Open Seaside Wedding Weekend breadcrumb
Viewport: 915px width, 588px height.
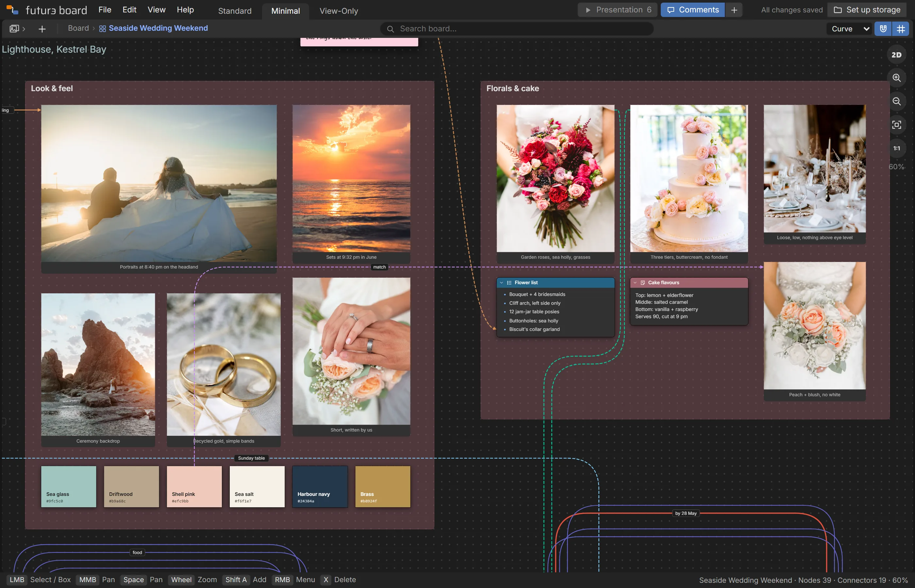[158, 28]
